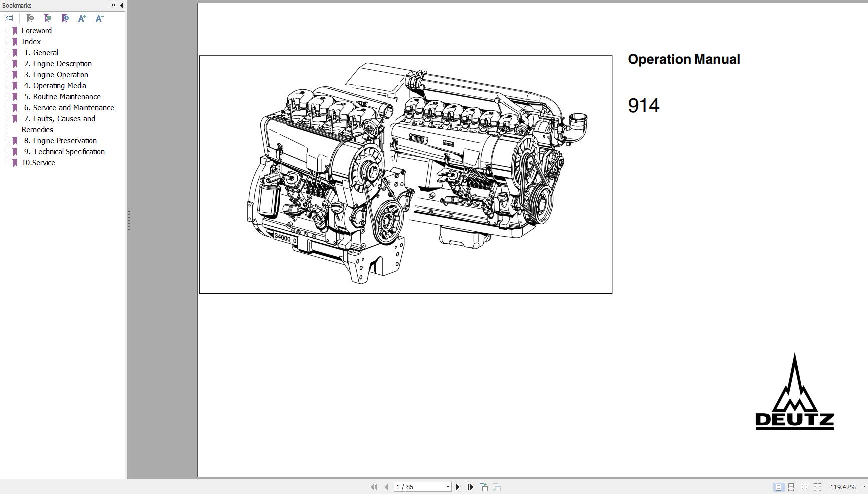Click the delete bookmark icon
This screenshot has width=868, height=494.
pyautogui.click(x=30, y=18)
